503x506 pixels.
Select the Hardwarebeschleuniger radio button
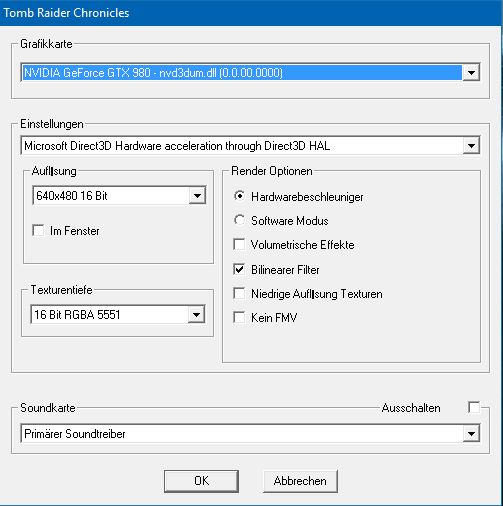click(x=239, y=196)
